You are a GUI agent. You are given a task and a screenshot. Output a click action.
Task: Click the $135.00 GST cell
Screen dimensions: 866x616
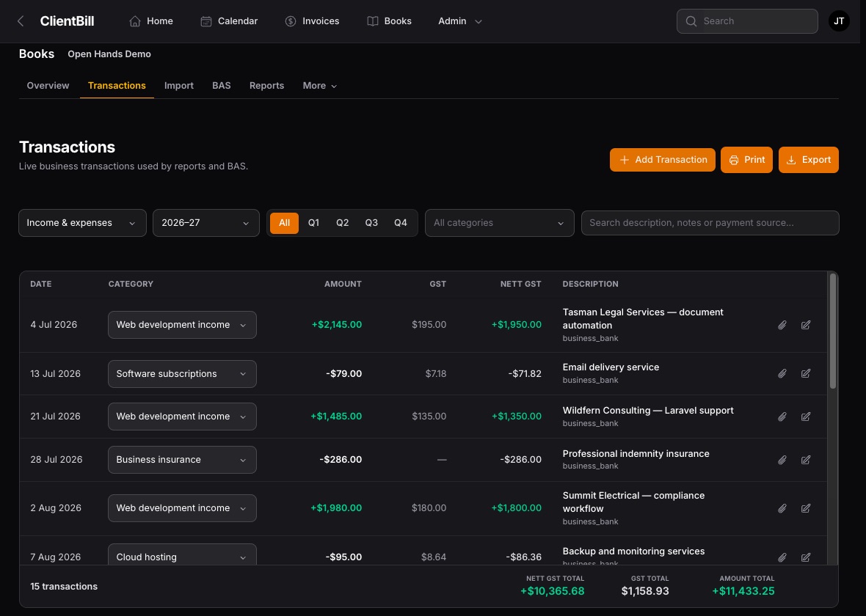click(x=429, y=417)
